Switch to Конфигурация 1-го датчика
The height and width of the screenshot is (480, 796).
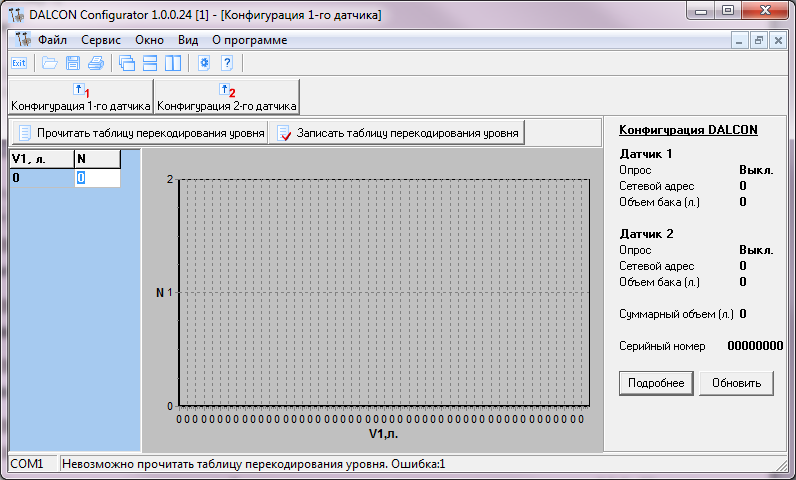point(81,96)
